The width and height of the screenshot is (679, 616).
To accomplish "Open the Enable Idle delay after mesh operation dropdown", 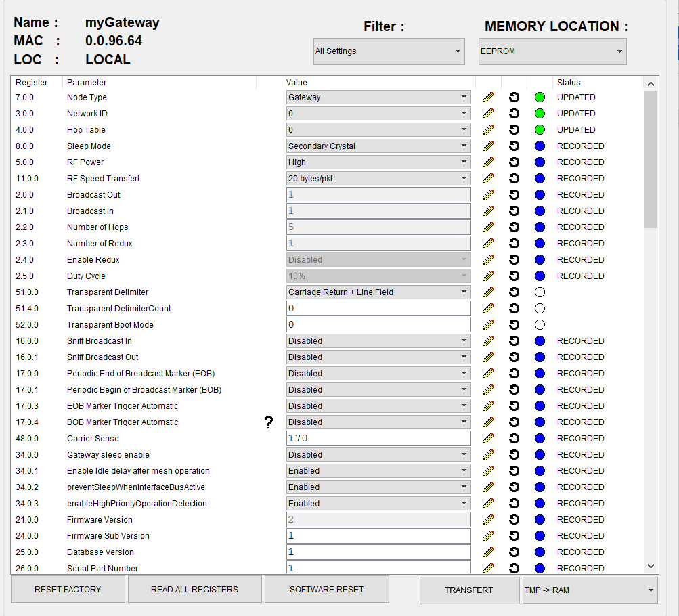I will [378, 471].
